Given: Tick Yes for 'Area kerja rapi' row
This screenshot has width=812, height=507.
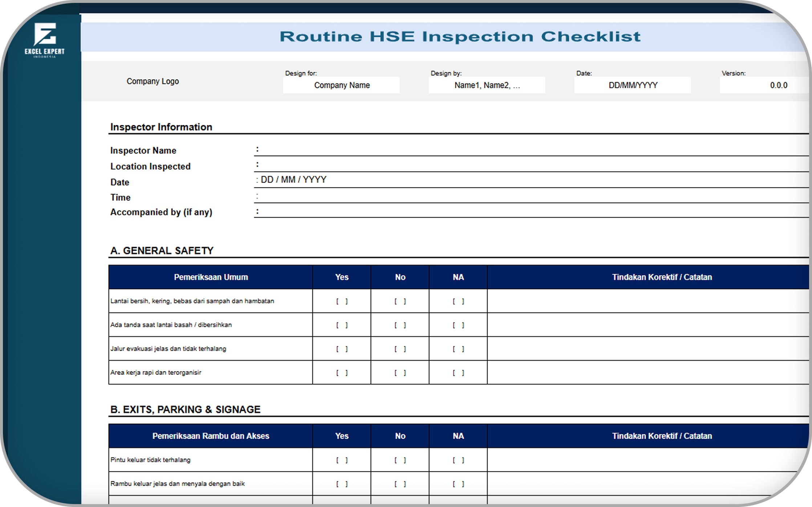Looking at the screenshot, I should tap(342, 373).
